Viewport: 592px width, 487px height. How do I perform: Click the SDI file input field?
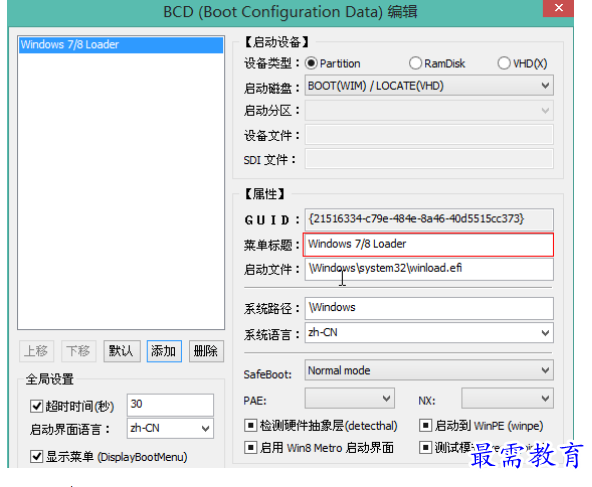coord(429,159)
